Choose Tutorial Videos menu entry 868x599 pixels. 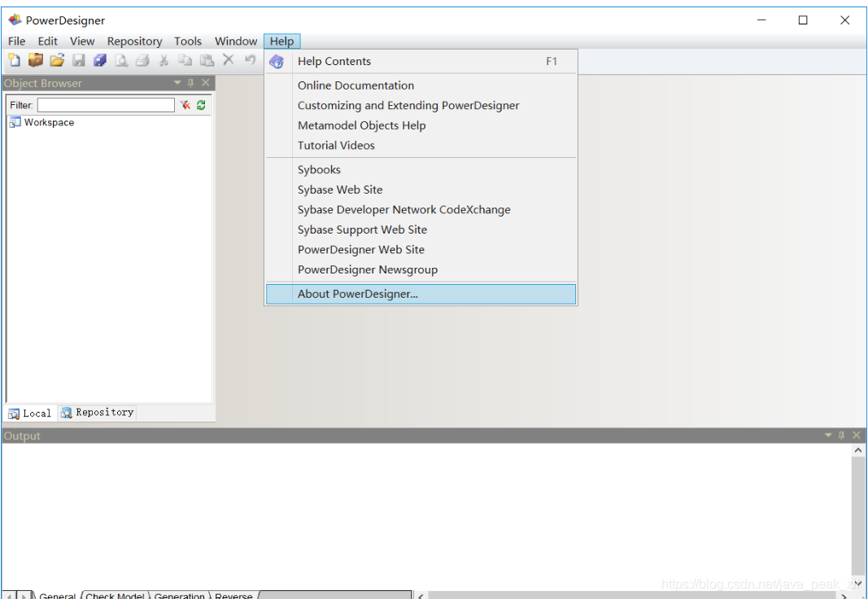click(421, 145)
